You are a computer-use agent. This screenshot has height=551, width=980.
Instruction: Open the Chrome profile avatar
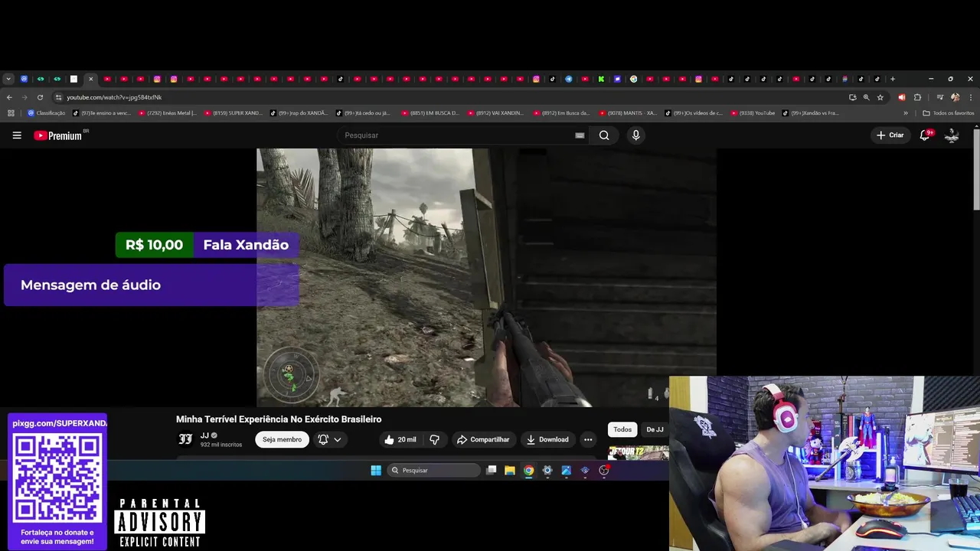point(955,97)
